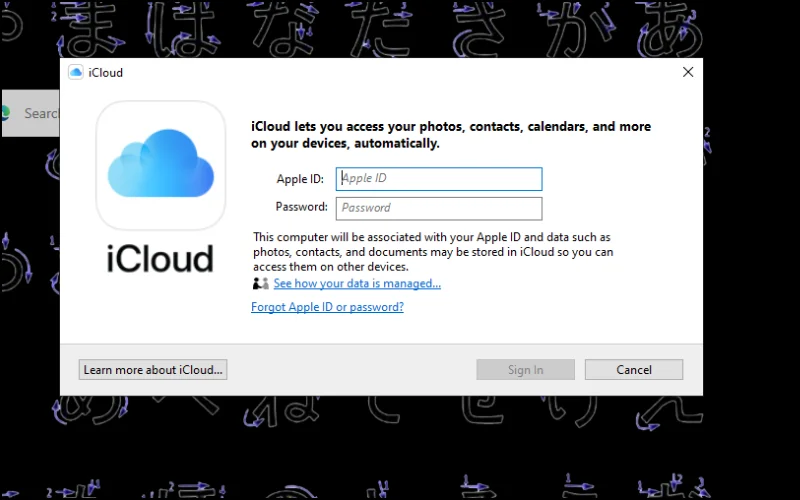Screen dimensions: 800x500
Task: Click the Sign In button
Action: pos(526,369)
